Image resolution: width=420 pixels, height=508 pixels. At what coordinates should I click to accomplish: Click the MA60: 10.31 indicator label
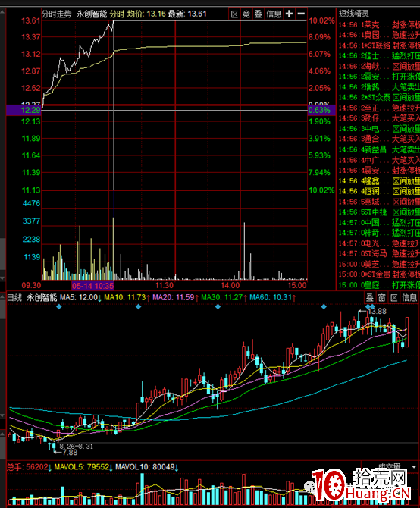pyautogui.click(x=273, y=298)
